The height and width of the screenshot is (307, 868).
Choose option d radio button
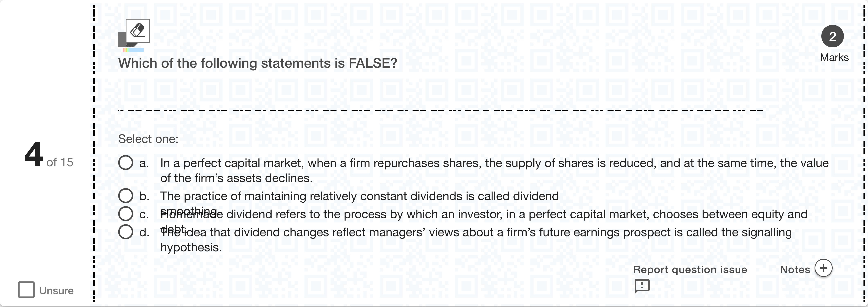[126, 232]
